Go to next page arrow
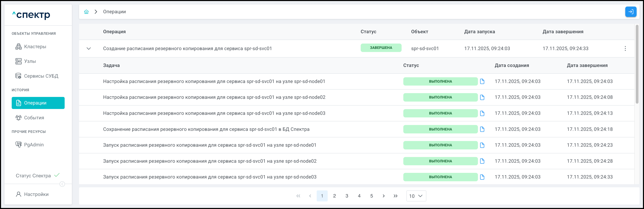 point(384,196)
